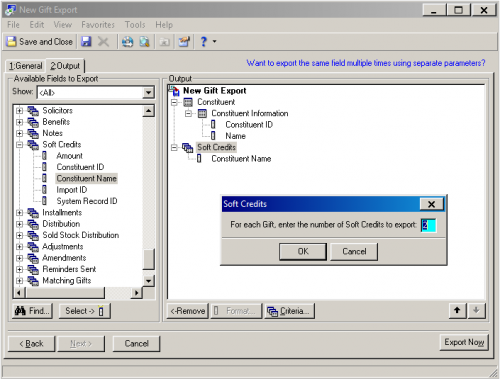Click the Save and Close toolbar button

click(x=40, y=42)
